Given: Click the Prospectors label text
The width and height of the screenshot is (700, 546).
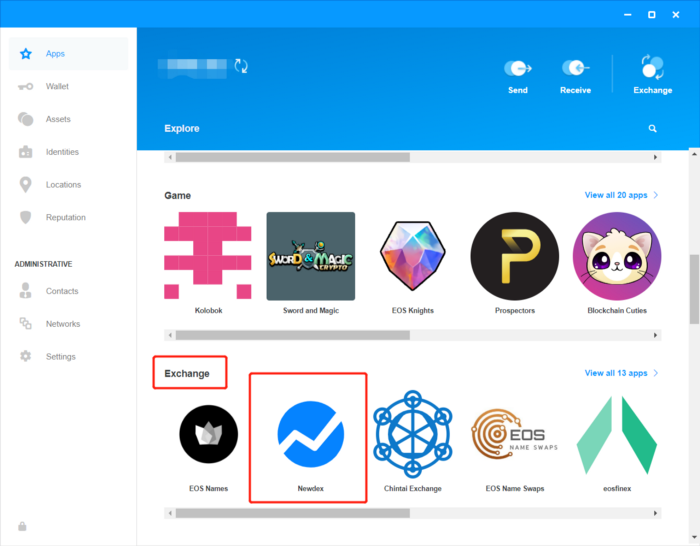Looking at the screenshot, I should (515, 310).
